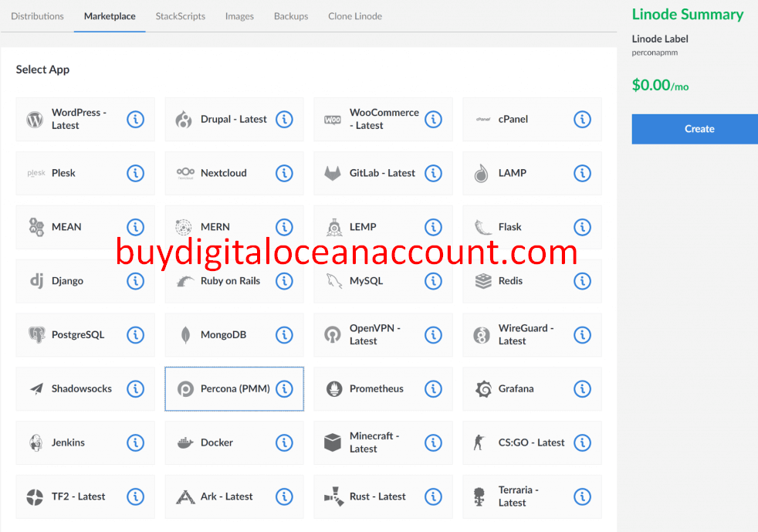Select the MongoDB leaf icon
This screenshot has height=532, width=758.
click(184, 335)
